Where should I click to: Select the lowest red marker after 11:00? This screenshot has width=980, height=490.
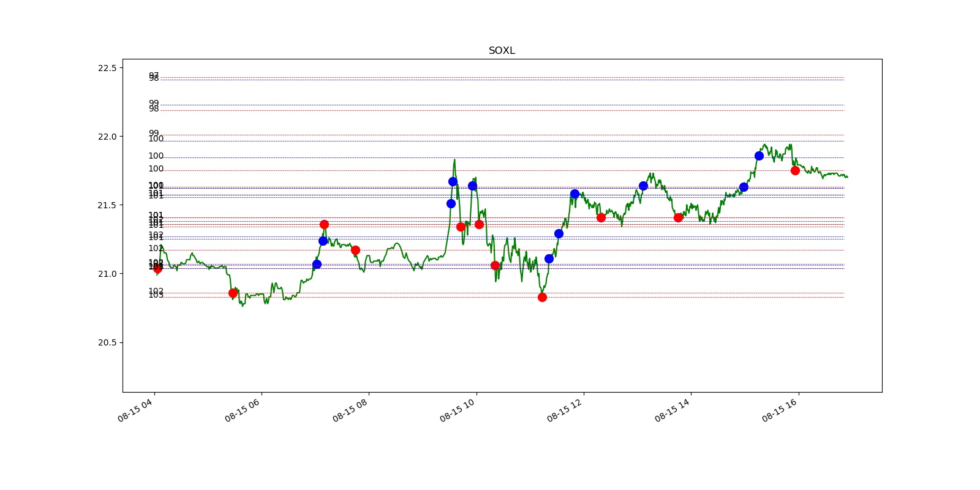(542, 297)
